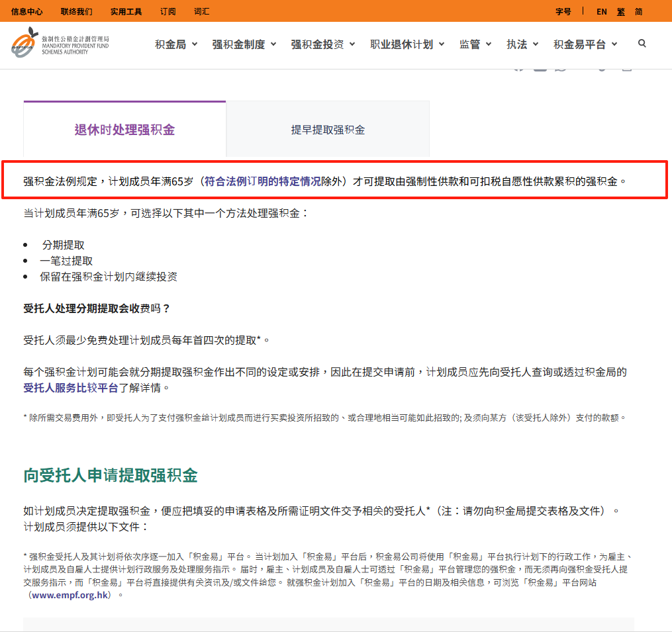
Task: Open 联络我们 link
Action: (x=76, y=11)
